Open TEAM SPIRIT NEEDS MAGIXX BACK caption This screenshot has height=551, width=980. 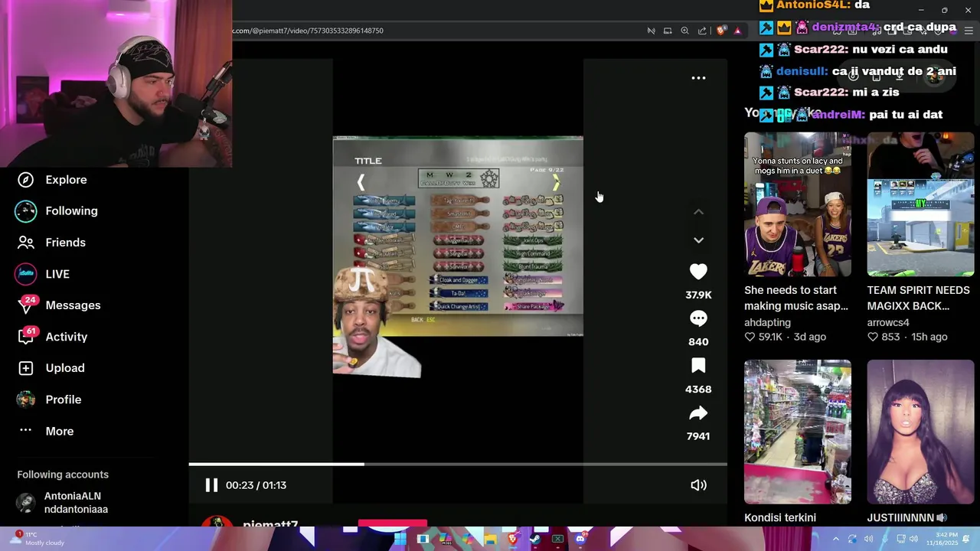click(x=919, y=298)
